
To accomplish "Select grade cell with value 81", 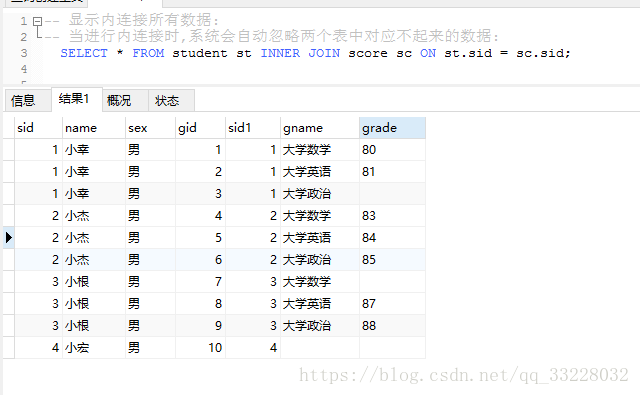I will tap(392, 172).
